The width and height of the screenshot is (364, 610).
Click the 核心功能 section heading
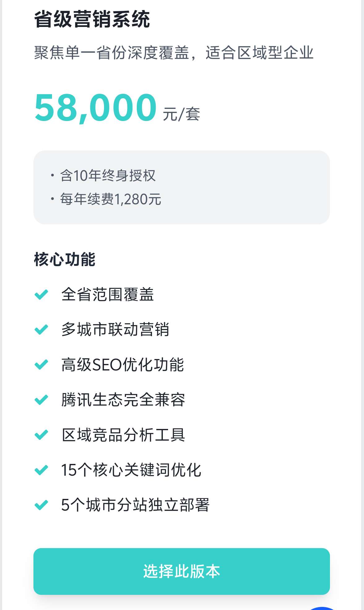(65, 259)
